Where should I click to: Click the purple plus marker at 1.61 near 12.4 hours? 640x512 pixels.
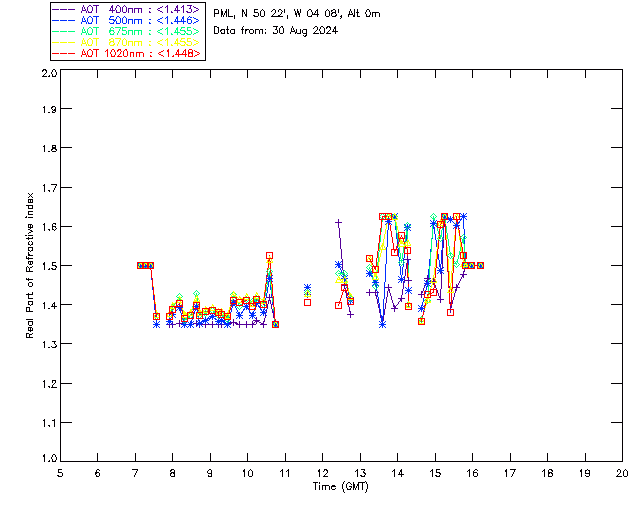(338, 223)
